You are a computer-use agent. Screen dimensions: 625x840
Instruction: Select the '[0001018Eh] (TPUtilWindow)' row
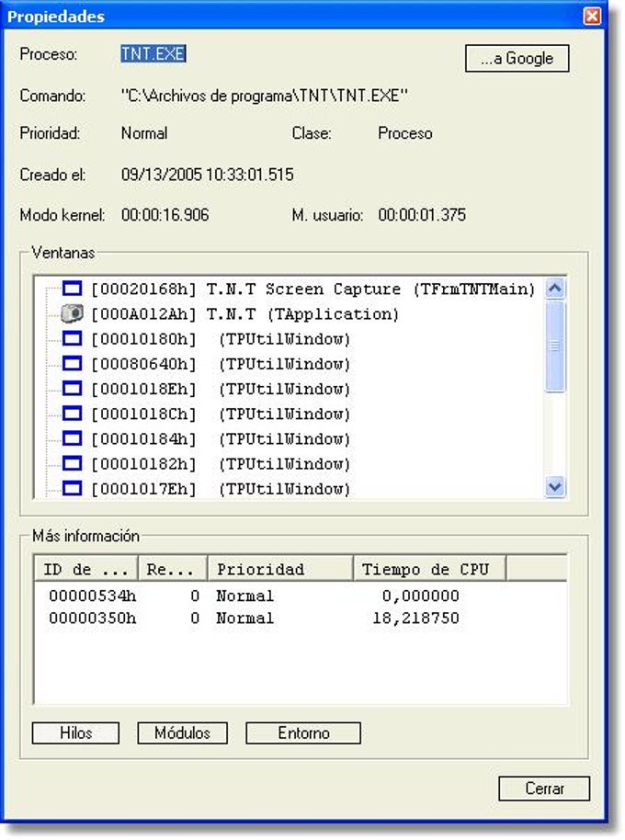[x=220, y=389]
